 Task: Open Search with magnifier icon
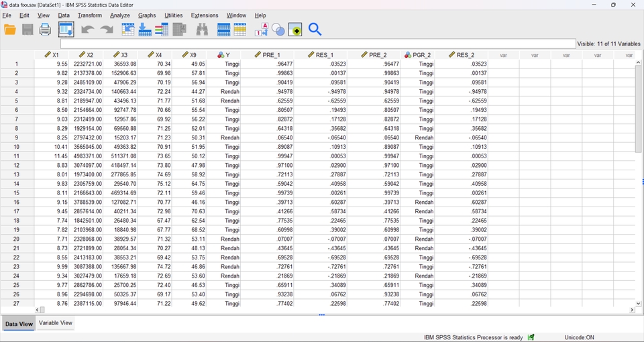(315, 30)
